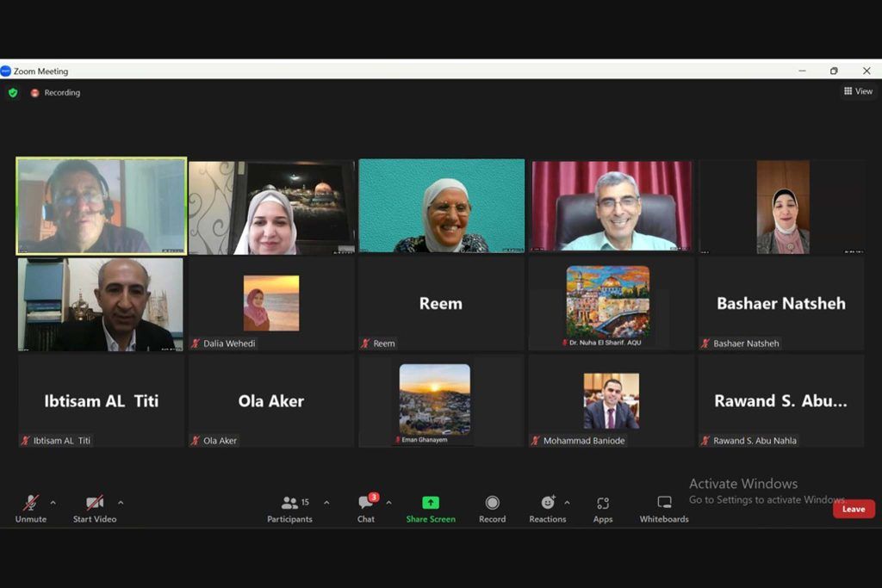
Task: Click the Record button
Action: coord(492,510)
